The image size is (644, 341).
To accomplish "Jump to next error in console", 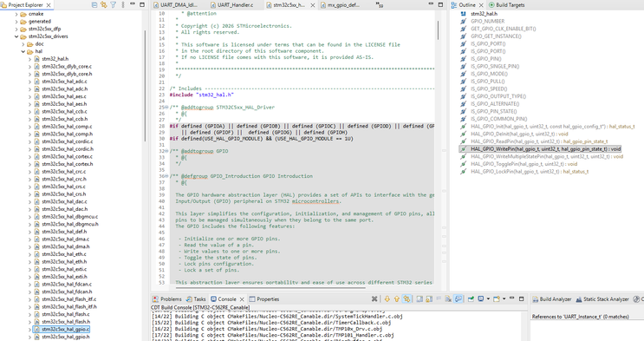I will coord(387,299).
